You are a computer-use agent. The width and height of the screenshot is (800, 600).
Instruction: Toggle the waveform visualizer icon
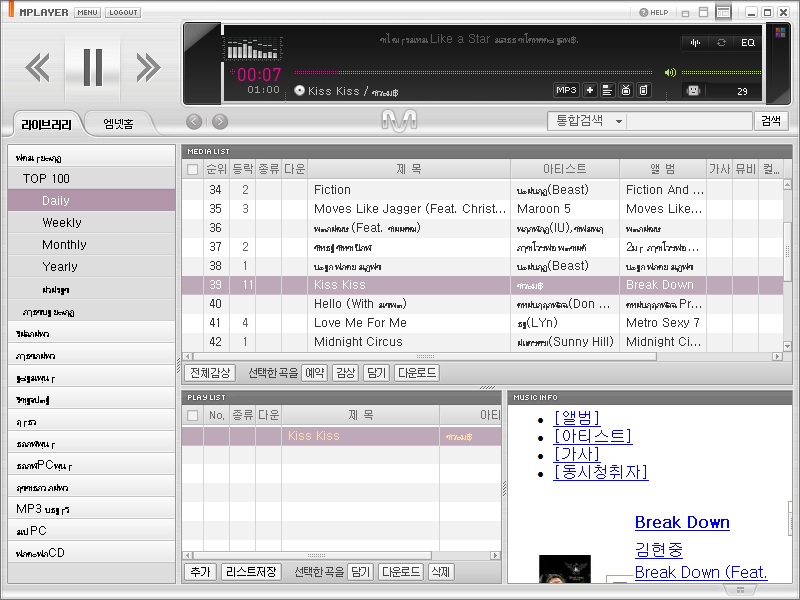click(x=695, y=42)
